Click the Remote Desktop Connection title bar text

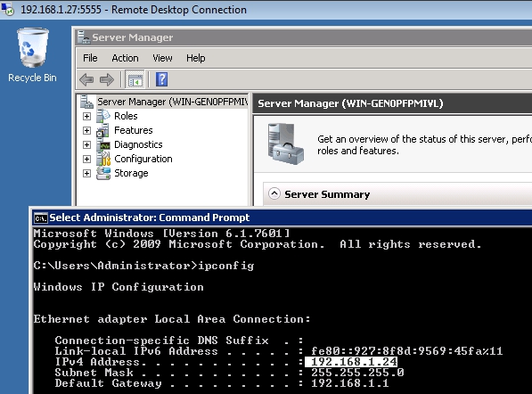(134, 10)
